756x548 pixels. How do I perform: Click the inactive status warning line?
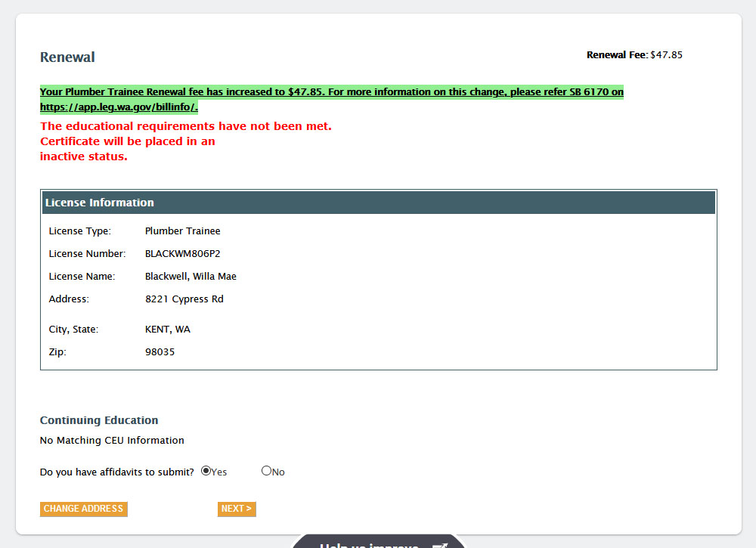83,156
